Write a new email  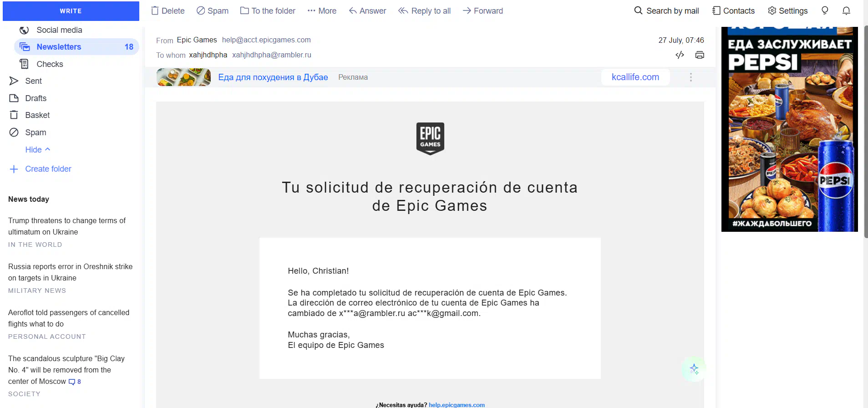pyautogui.click(x=71, y=11)
